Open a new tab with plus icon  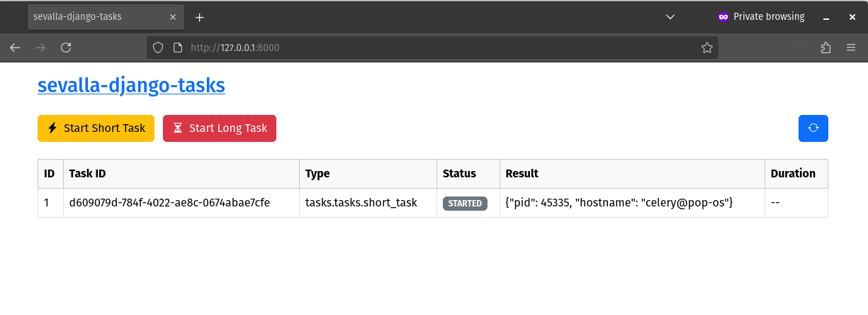[200, 17]
